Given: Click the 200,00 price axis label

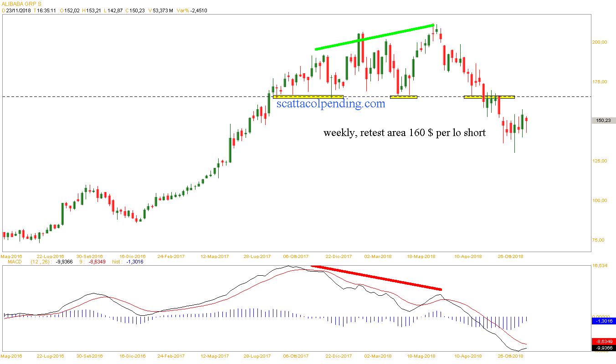Looking at the screenshot, I should tap(600, 42).
